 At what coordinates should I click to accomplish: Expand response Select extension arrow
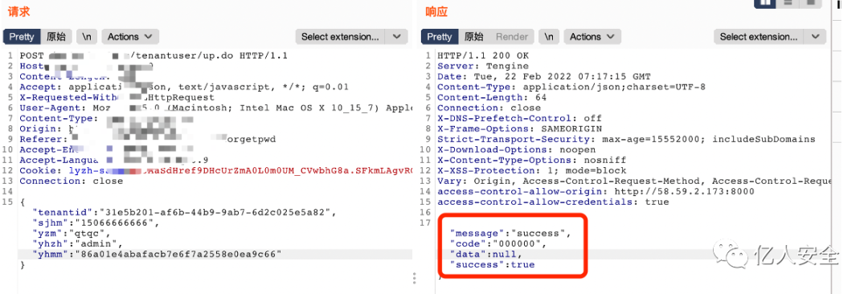coord(815,36)
